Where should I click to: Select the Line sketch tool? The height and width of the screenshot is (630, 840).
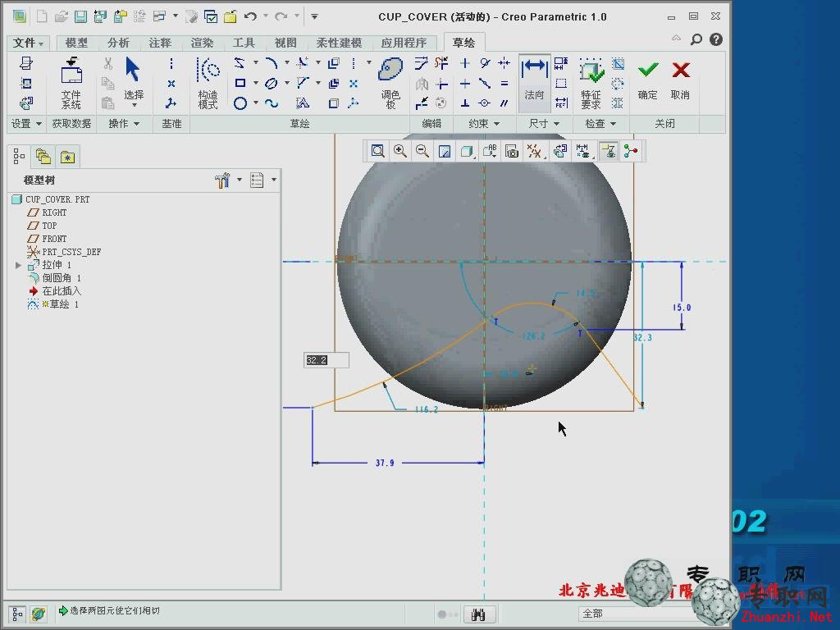[240, 63]
